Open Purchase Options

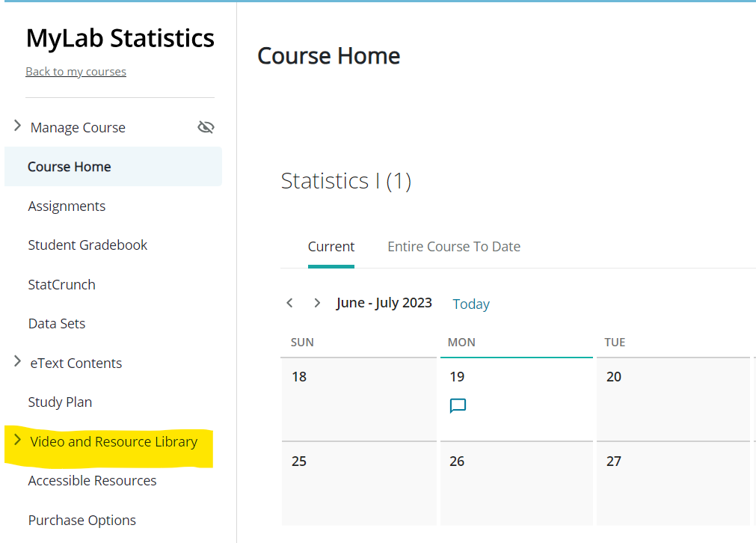[82, 521]
